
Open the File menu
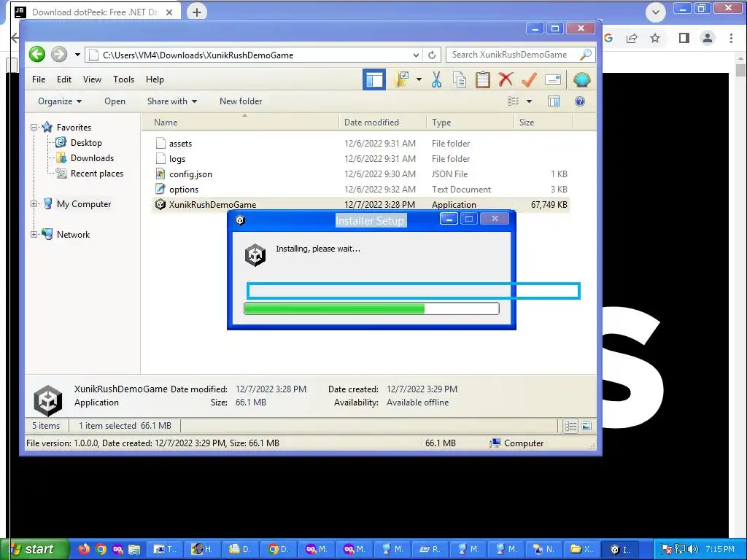39,79
